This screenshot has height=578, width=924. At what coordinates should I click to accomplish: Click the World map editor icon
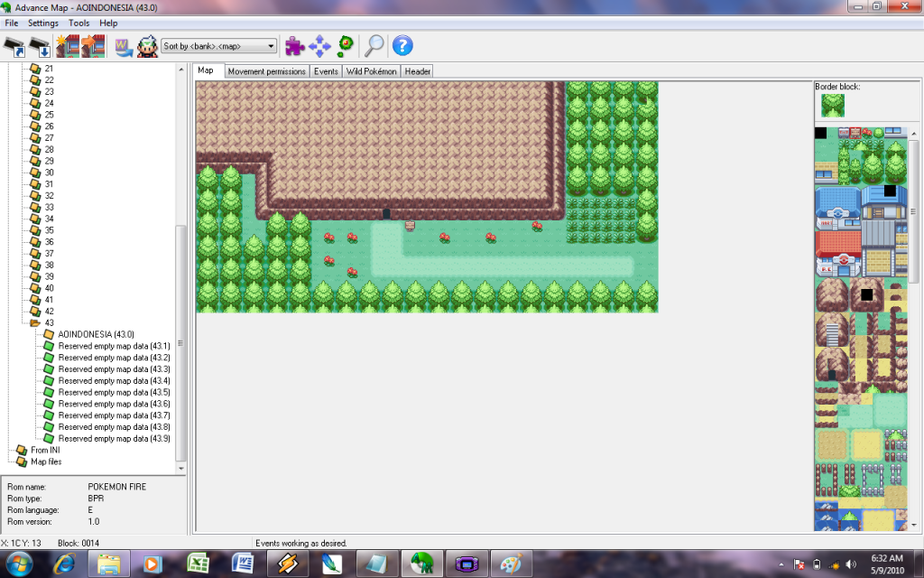click(124, 47)
